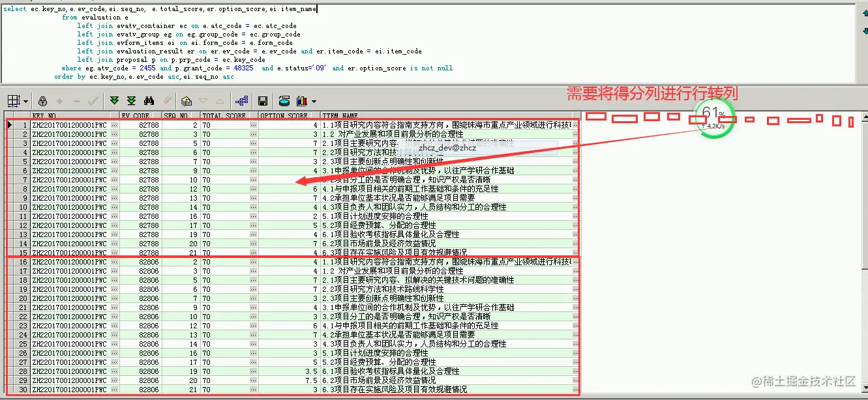Sort by the ITEM_NAME column header
Viewport: 868px width, 400px height.
(449, 116)
